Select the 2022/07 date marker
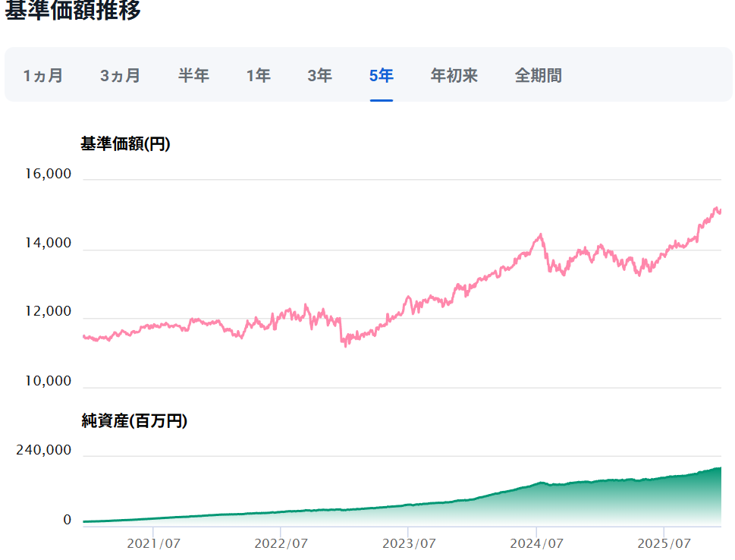 [x=281, y=544]
